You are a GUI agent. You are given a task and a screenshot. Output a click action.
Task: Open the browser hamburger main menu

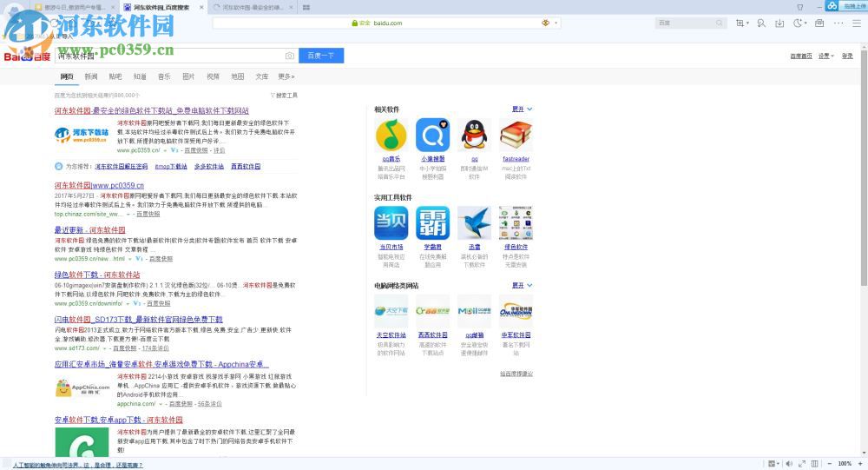pyautogui.click(x=857, y=23)
